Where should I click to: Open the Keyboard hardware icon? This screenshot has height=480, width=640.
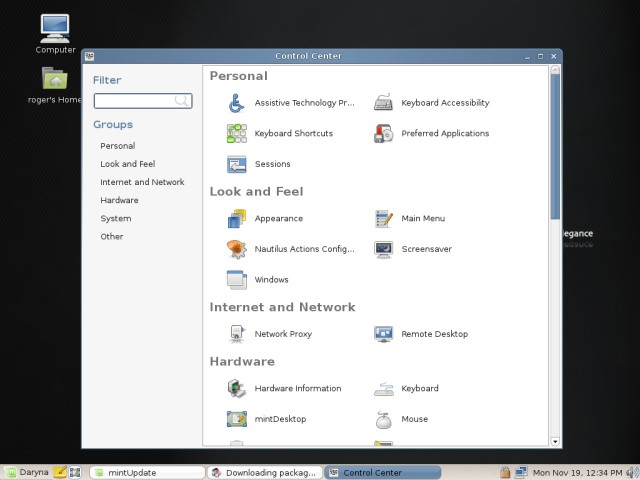383,388
